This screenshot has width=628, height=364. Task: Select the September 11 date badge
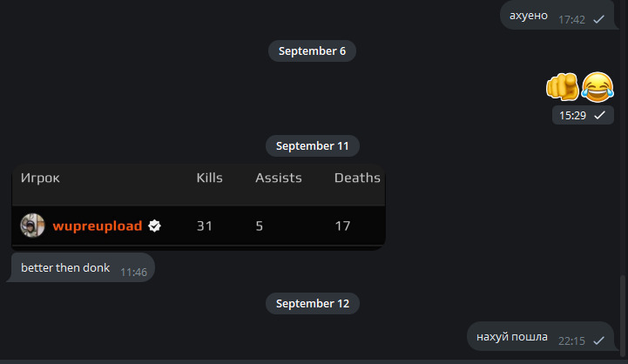312,146
